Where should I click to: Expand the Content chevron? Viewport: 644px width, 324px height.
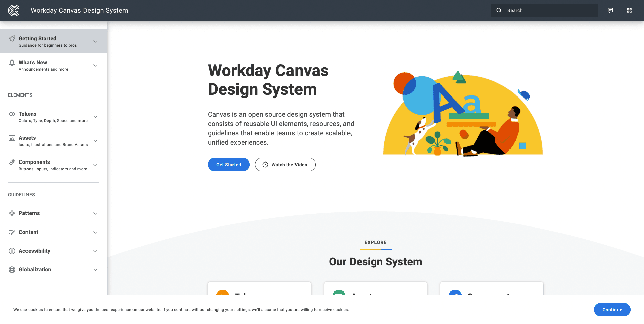coord(95,232)
